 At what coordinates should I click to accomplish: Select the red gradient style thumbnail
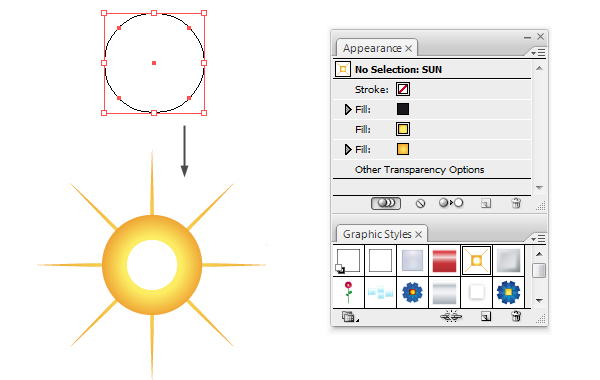[x=444, y=261]
